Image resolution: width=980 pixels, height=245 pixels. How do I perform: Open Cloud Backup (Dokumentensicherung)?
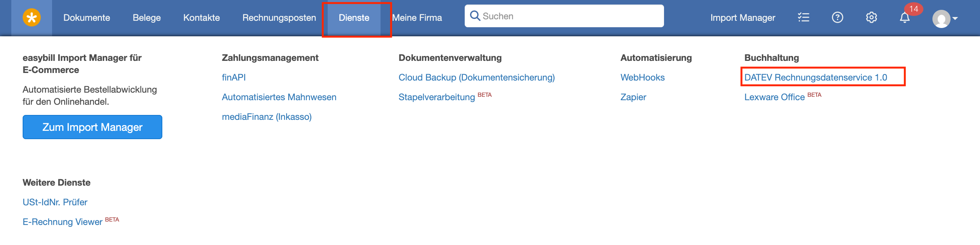click(x=476, y=78)
